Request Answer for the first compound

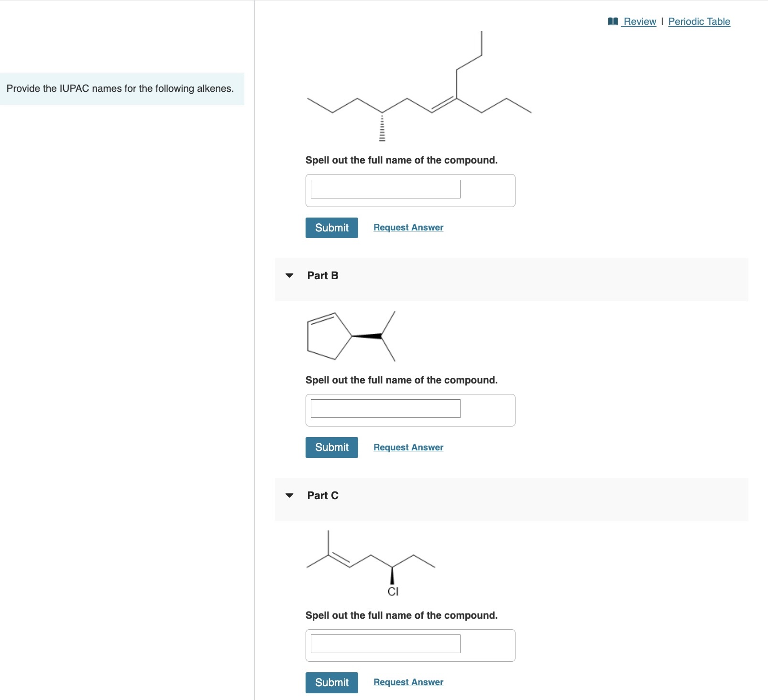[x=408, y=227]
